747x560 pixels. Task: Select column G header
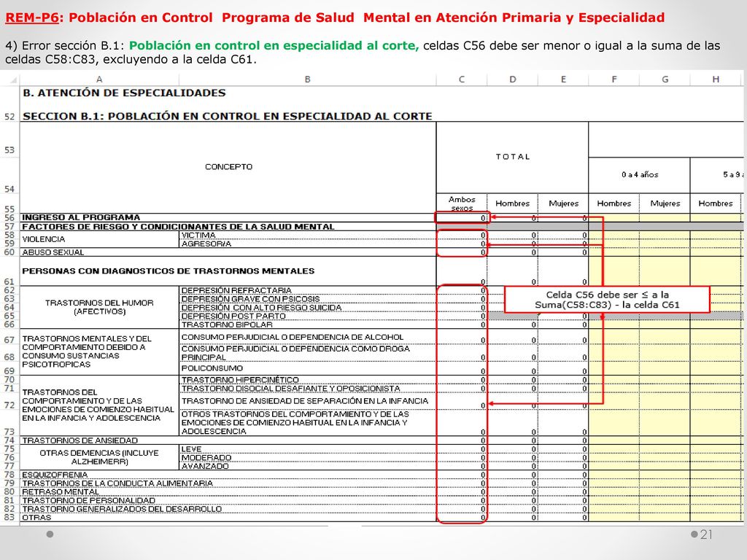tap(665, 79)
